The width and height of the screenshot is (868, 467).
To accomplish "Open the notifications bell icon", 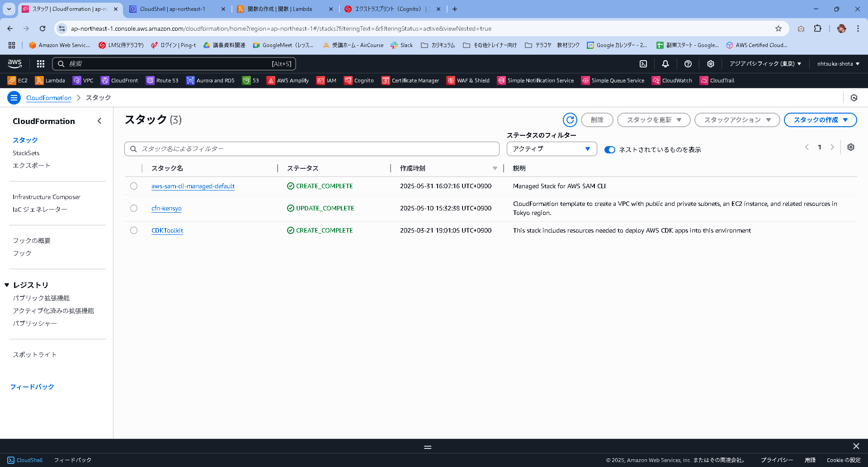I will click(x=665, y=64).
